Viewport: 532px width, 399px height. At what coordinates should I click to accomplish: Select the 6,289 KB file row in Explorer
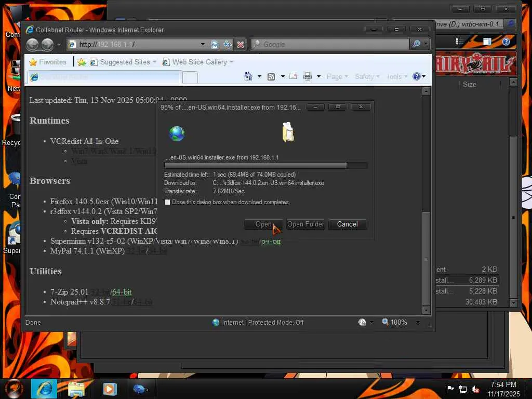point(467,280)
